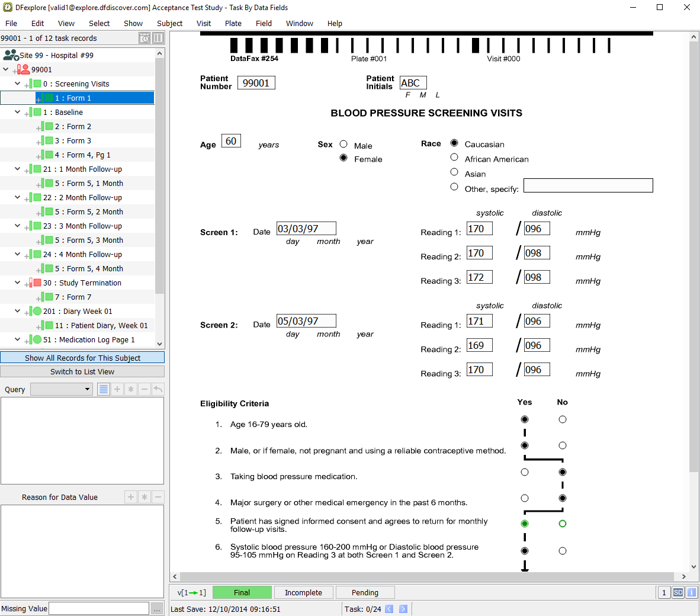Click the Site 99 sites filter icon
700x616 pixels.
click(x=11, y=55)
